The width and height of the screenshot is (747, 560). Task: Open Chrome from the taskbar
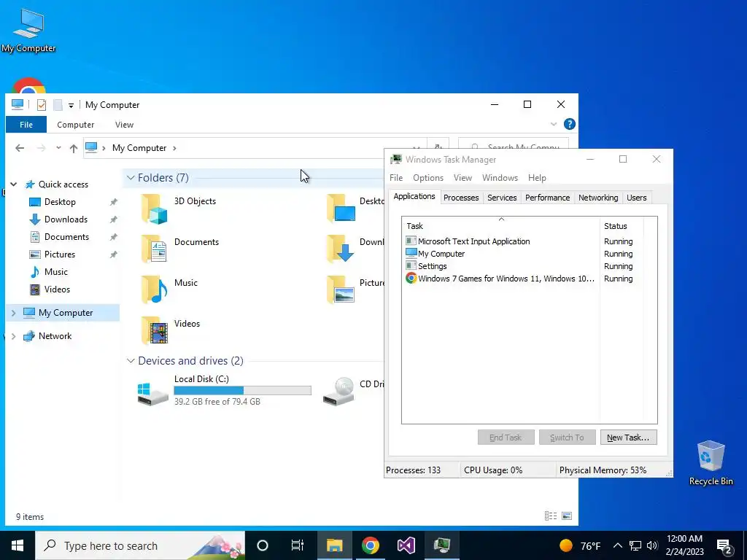tap(370, 545)
